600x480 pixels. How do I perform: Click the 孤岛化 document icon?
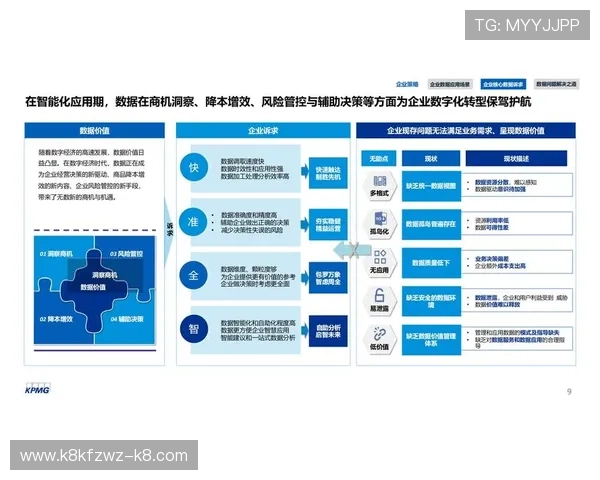point(380,219)
